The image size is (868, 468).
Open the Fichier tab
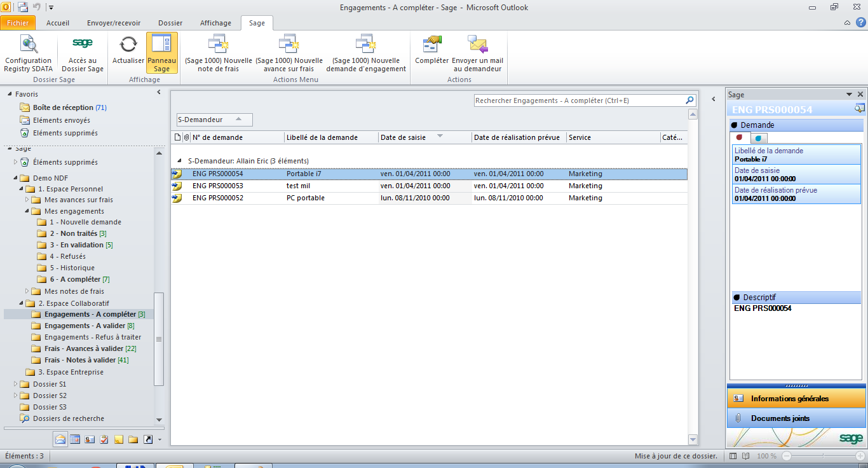[19, 23]
